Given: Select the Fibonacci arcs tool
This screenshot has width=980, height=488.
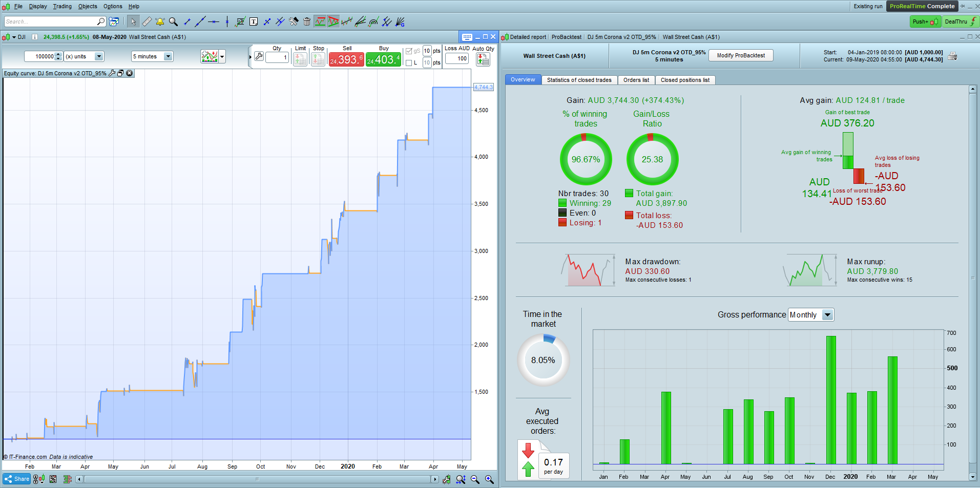Looking at the screenshot, I should [x=373, y=22].
